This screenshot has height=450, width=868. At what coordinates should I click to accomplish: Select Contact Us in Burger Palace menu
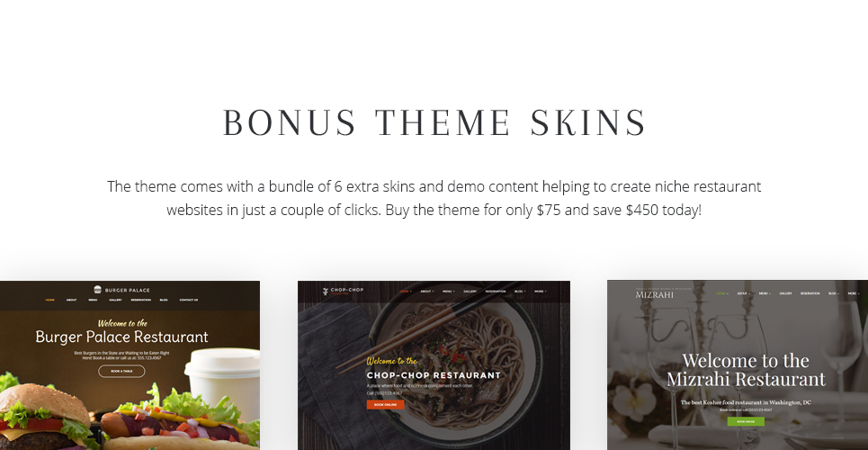(x=189, y=300)
